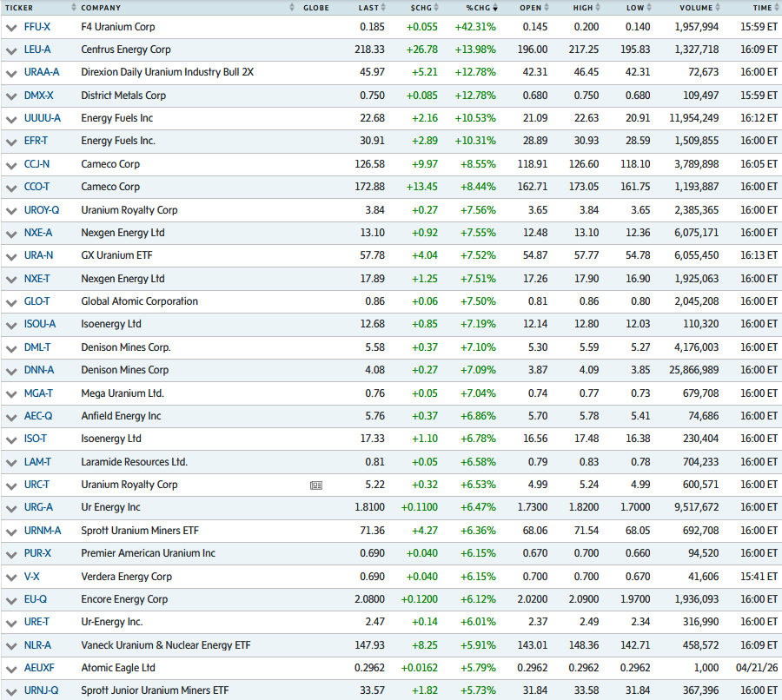
Task: Select company name Vaneck Uranium & Nuclear Energy ETF
Action: coord(166,645)
